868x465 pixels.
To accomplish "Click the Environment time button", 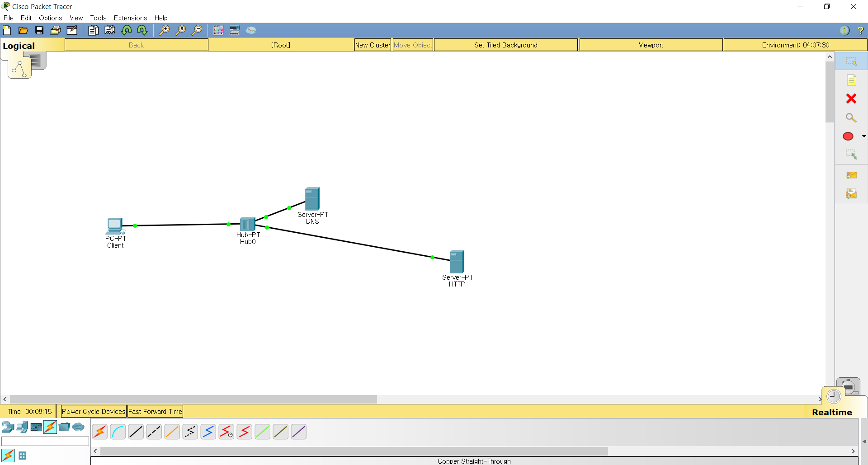I will tap(795, 45).
